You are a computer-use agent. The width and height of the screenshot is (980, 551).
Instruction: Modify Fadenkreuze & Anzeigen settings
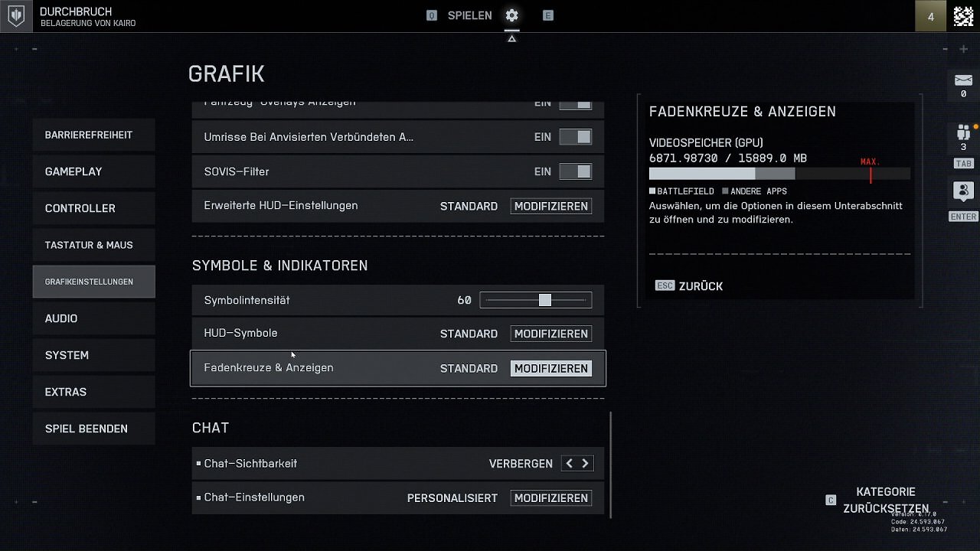pyautogui.click(x=551, y=368)
